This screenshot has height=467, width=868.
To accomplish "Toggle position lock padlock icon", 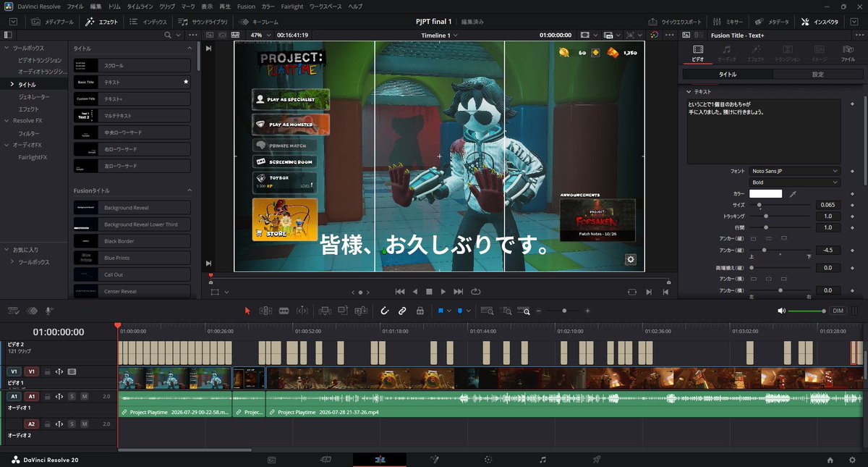I will [420, 311].
